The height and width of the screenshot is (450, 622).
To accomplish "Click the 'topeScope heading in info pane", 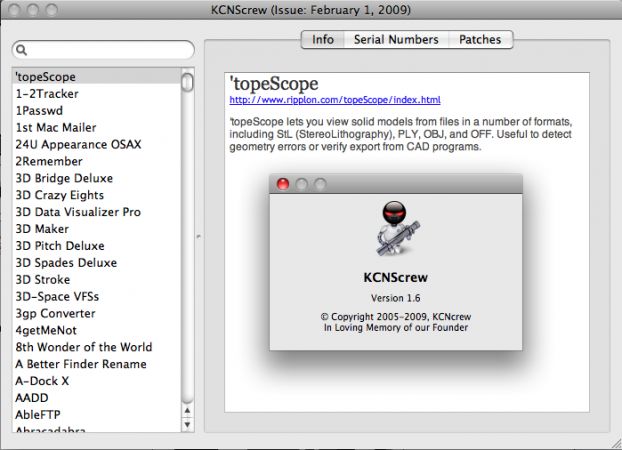I will click(274, 84).
